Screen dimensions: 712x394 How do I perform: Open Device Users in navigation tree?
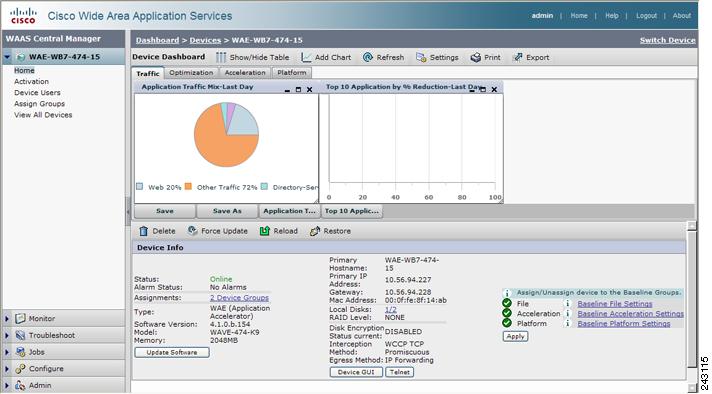click(37, 93)
